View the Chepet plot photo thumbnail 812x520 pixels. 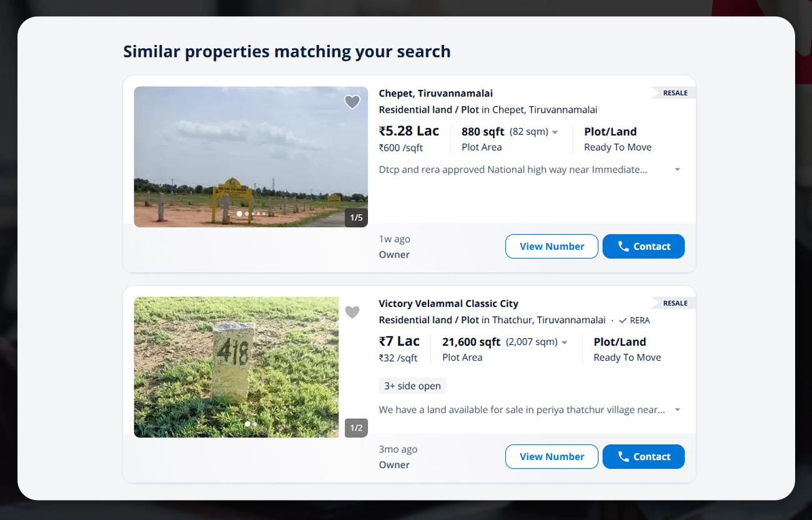tap(250, 157)
